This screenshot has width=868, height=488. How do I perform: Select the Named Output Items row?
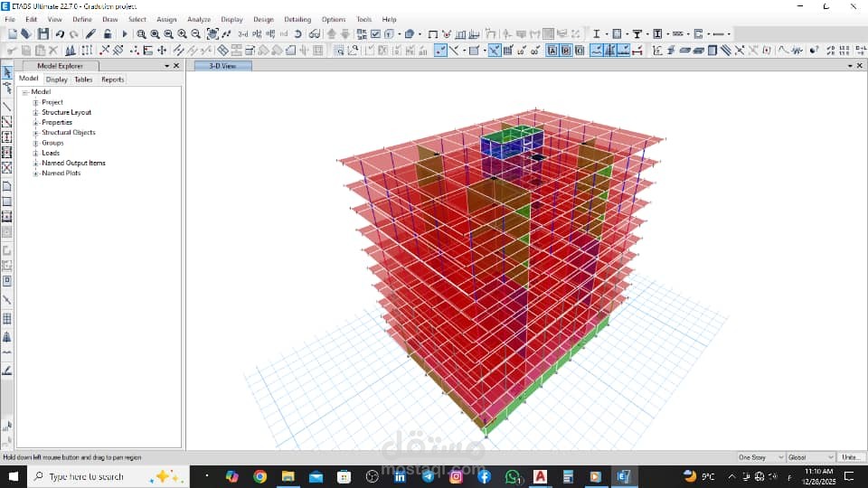coord(73,164)
